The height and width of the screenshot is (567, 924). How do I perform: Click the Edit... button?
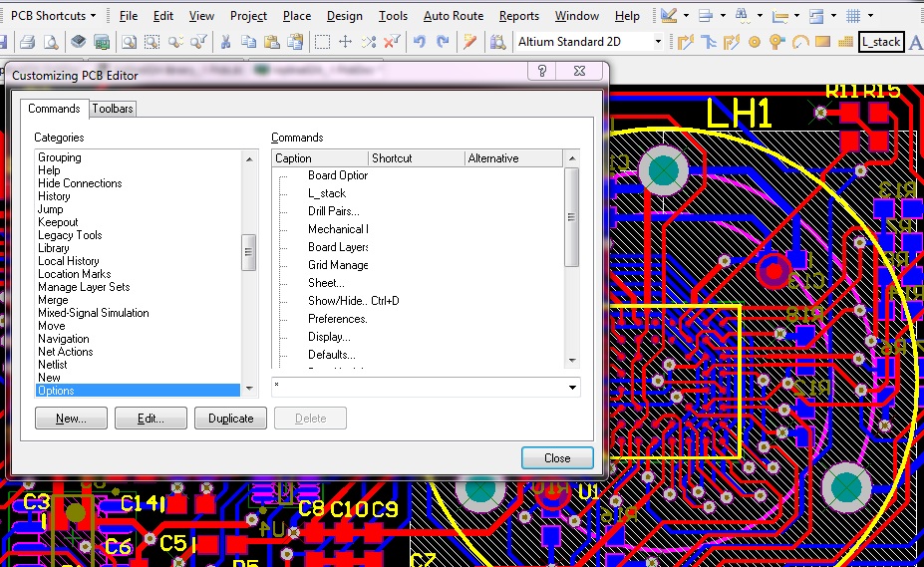point(151,418)
